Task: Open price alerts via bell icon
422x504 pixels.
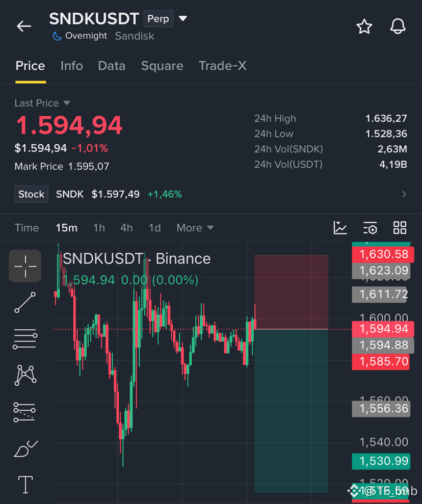Action: pos(398,26)
